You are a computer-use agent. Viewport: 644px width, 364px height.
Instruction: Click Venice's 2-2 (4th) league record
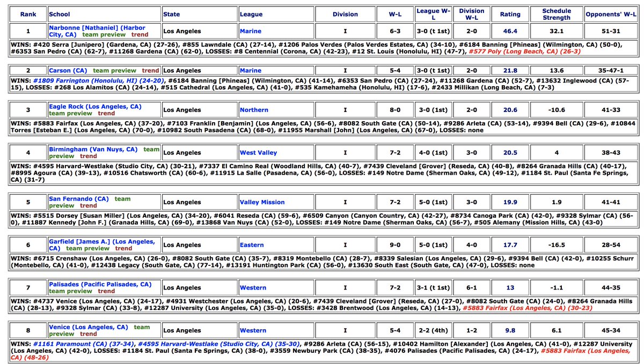[x=433, y=330]
